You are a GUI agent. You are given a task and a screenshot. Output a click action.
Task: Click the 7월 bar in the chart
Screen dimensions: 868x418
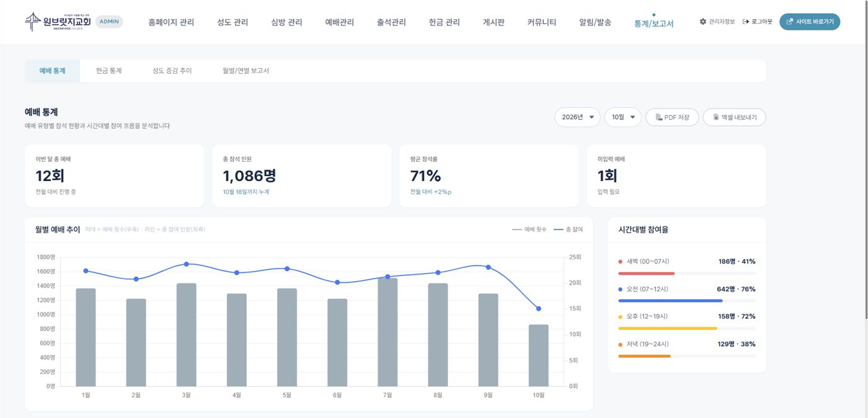point(387,332)
